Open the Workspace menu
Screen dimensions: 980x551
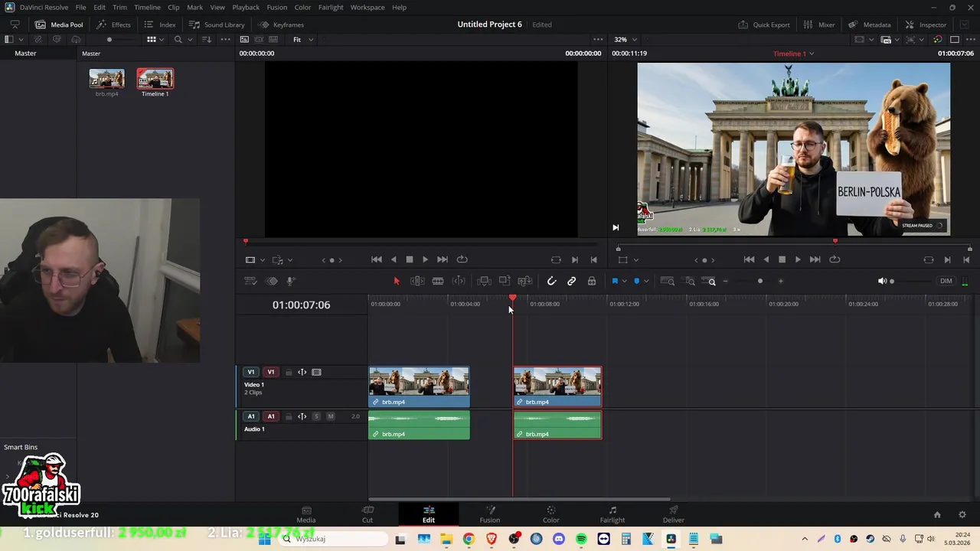pyautogui.click(x=367, y=7)
